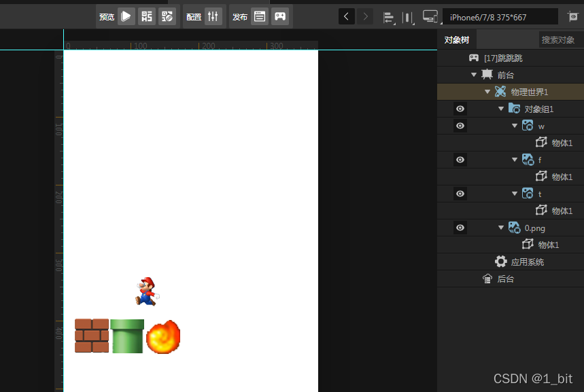Select the 后台 backstage row
This screenshot has width=584, height=392.
tap(511, 279)
